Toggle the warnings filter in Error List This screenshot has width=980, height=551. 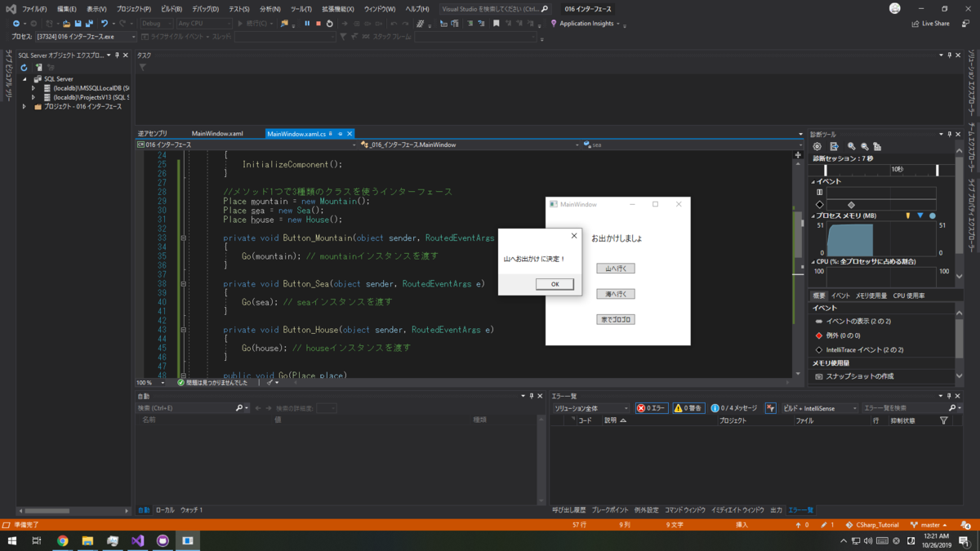tap(688, 408)
